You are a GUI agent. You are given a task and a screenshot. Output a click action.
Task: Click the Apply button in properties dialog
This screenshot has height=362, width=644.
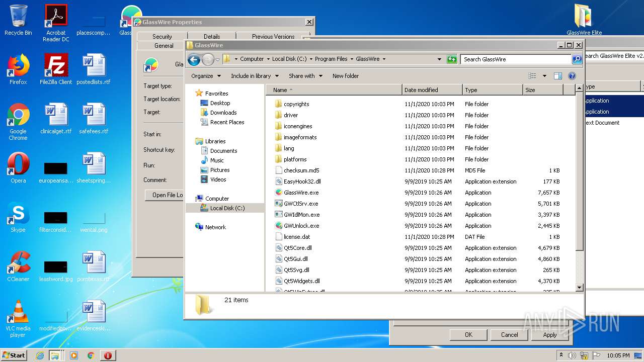550,335
